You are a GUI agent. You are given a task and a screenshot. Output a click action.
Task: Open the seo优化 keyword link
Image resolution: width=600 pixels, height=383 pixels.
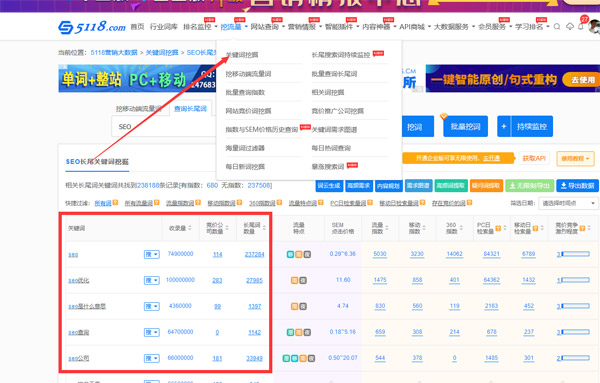tap(78, 280)
